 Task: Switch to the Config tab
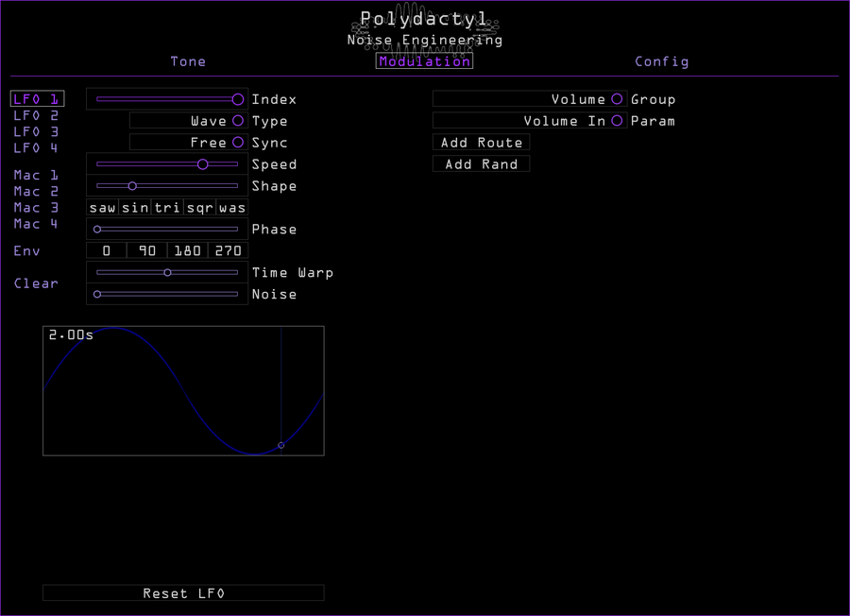tap(661, 61)
